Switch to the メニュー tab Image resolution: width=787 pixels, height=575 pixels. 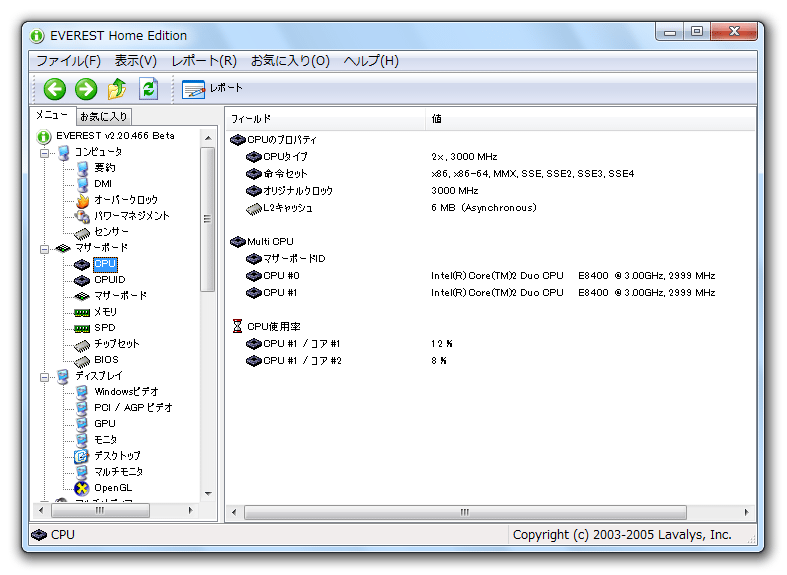pos(52,115)
